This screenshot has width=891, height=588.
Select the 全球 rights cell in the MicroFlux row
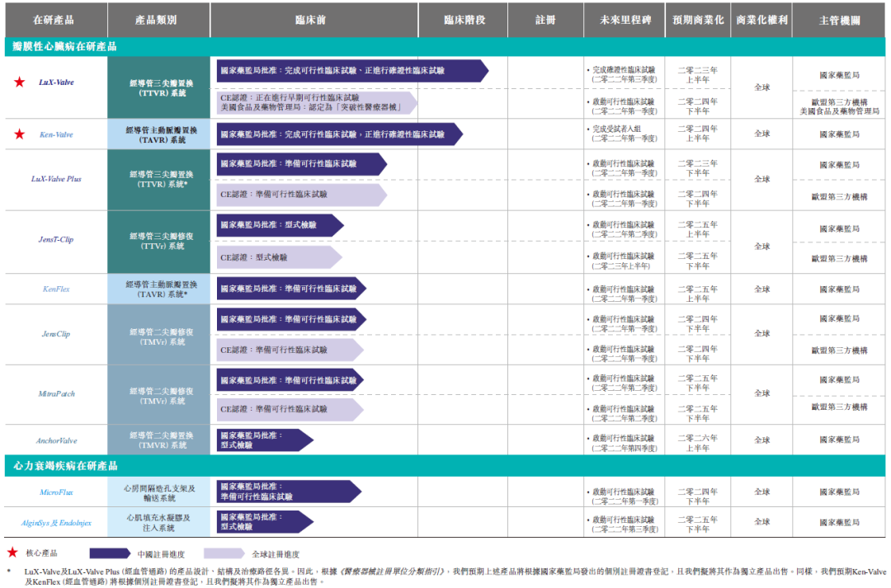(x=762, y=492)
